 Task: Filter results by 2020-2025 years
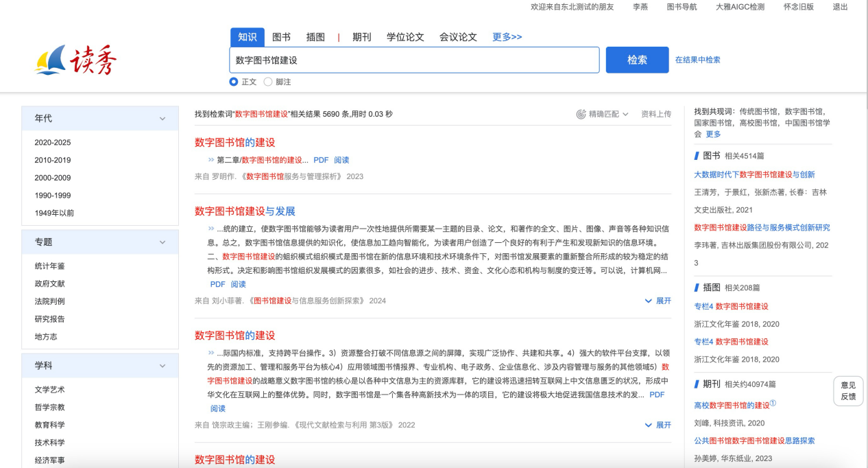click(53, 143)
